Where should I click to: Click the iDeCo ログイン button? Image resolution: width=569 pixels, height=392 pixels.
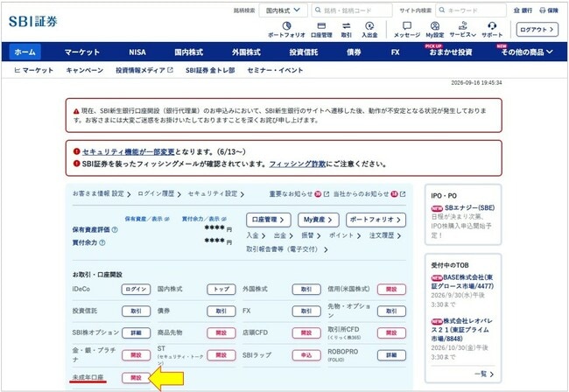[136, 290]
